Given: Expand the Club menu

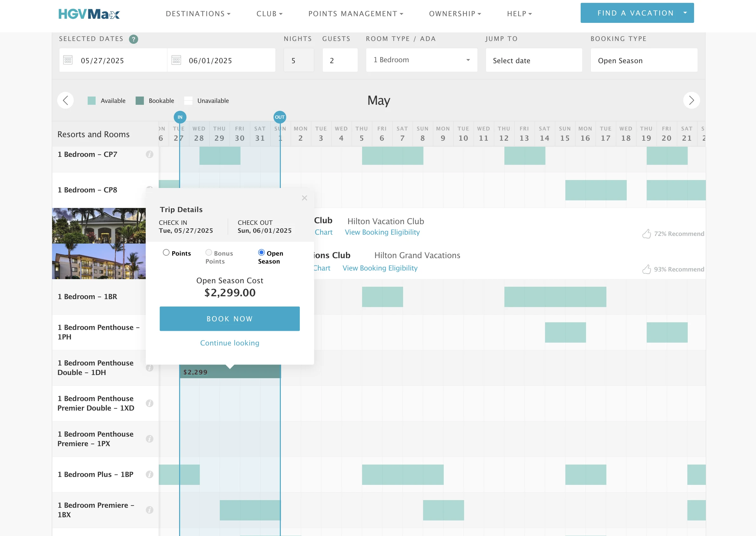Looking at the screenshot, I should coord(269,14).
